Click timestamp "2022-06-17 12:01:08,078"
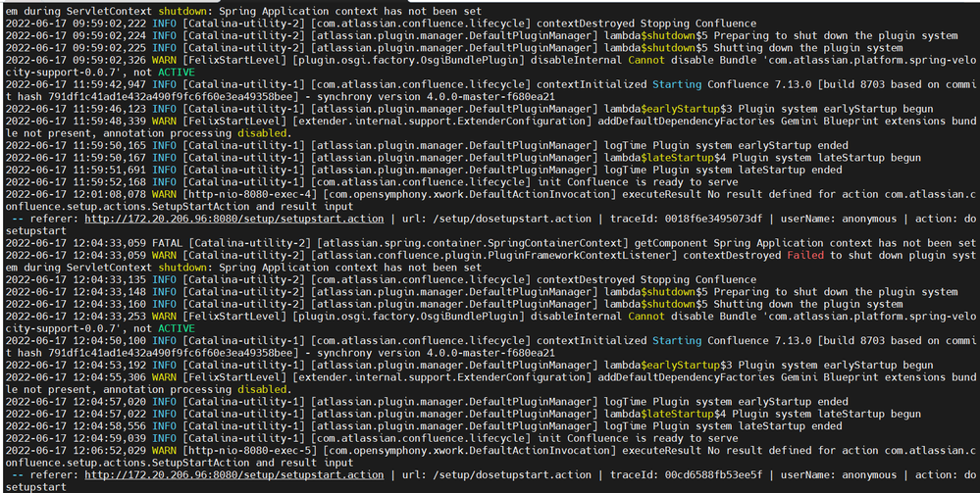 (76, 194)
